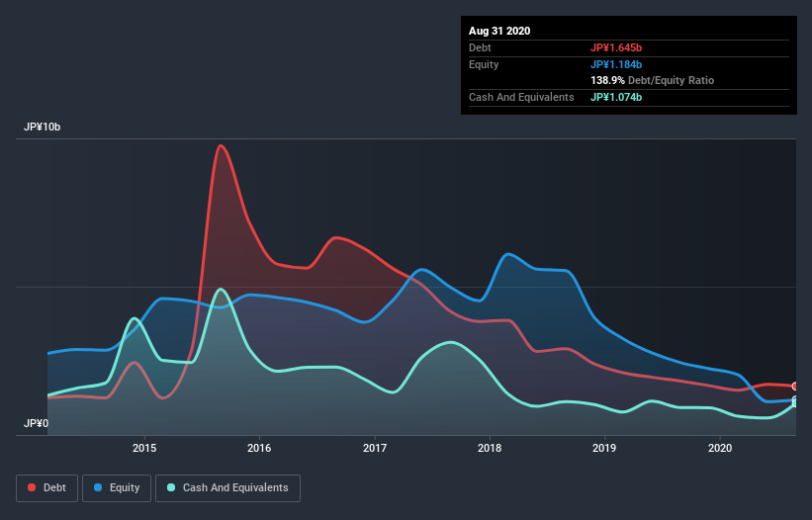
Task: Click the JP¥1.645b debt value
Action: pos(616,47)
